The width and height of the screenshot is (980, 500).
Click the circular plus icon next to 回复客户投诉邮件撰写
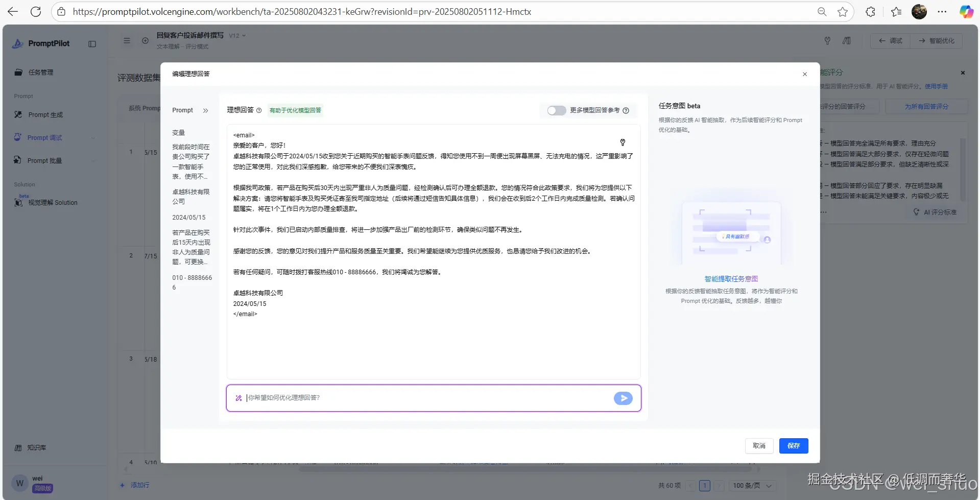click(146, 41)
